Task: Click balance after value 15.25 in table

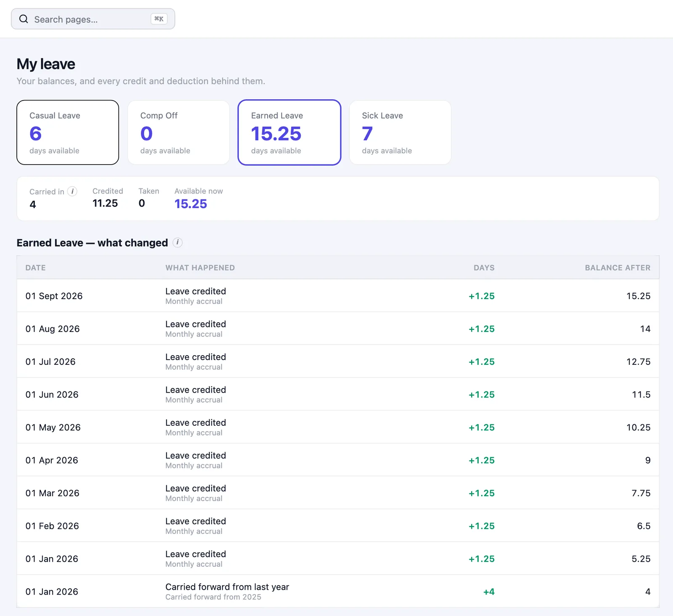Action: tap(639, 296)
